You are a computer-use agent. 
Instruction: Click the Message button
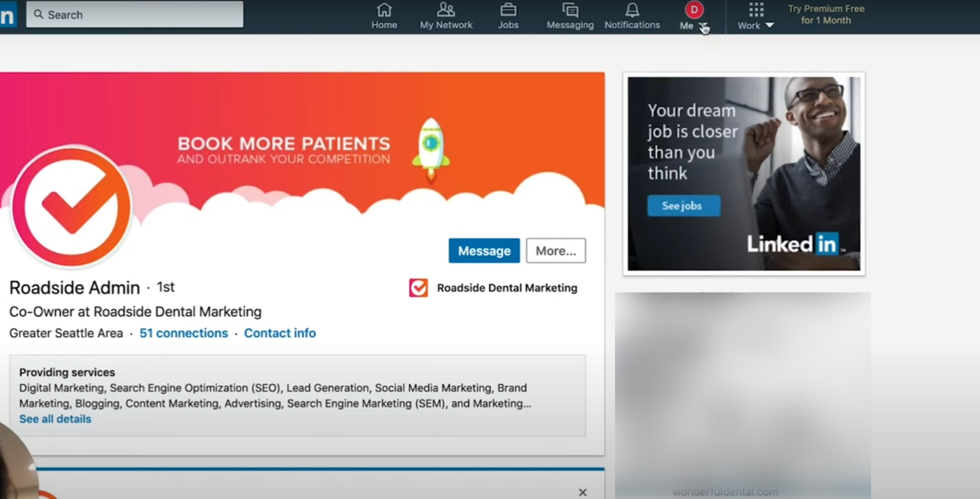click(484, 251)
